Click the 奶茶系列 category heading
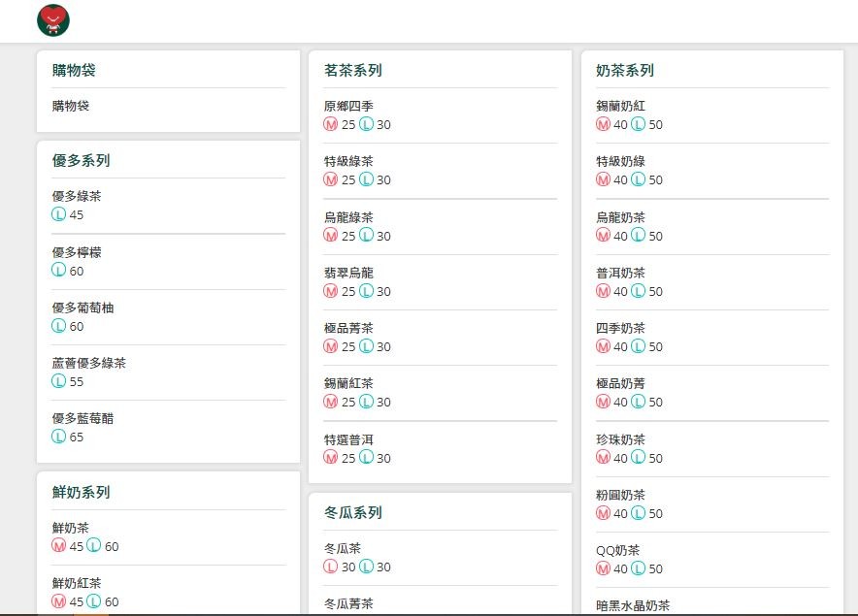This screenshot has height=616, width=858. tap(625, 71)
